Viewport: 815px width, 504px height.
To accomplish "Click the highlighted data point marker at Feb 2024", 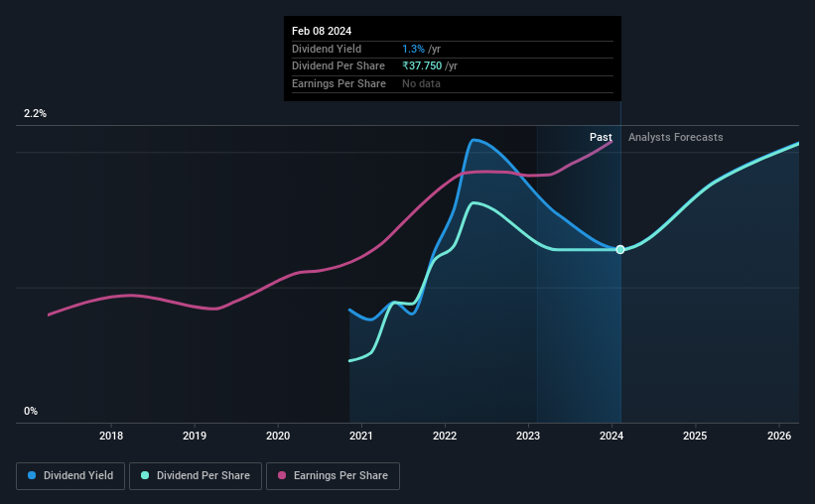I will click(620, 250).
